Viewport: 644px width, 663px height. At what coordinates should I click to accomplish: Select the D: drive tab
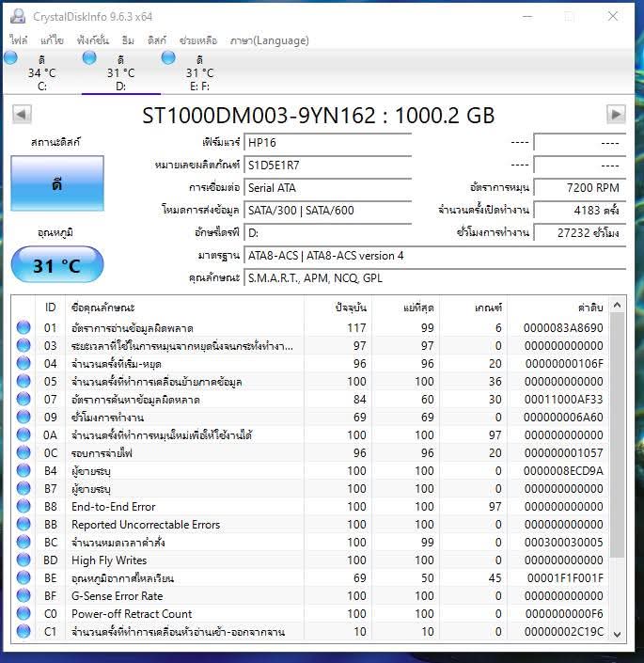click(x=121, y=72)
